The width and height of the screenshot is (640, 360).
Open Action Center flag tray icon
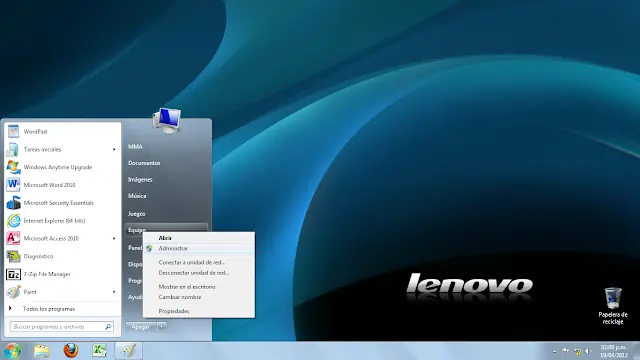[565, 351]
